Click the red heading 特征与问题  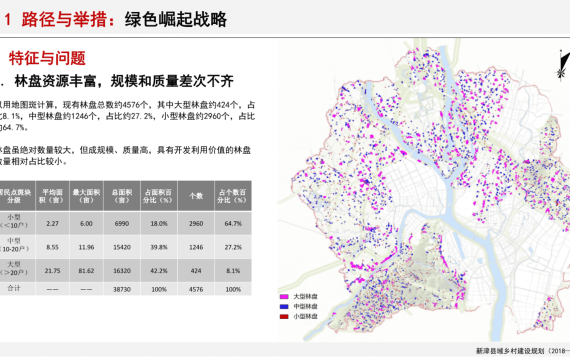coord(47,58)
